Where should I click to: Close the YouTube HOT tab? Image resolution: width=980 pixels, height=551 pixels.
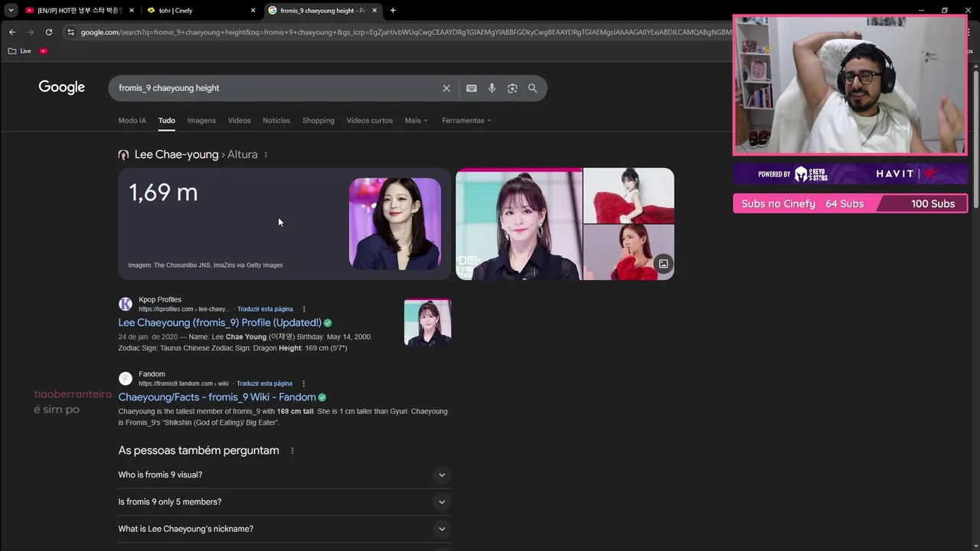click(132, 11)
